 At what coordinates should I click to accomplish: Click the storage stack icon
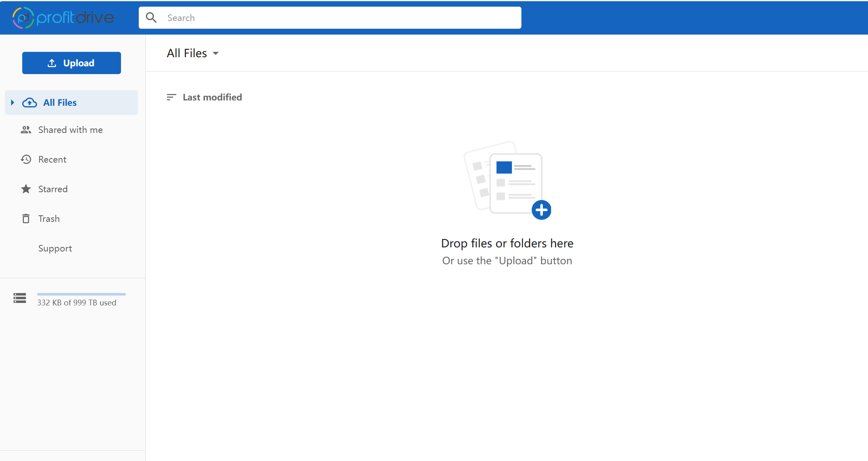20,298
